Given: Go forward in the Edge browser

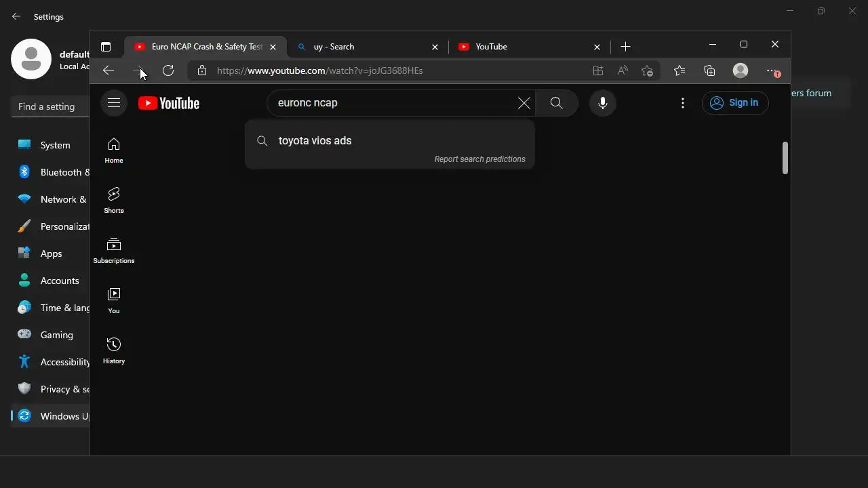Looking at the screenshot, I should [x=138, y=70].
